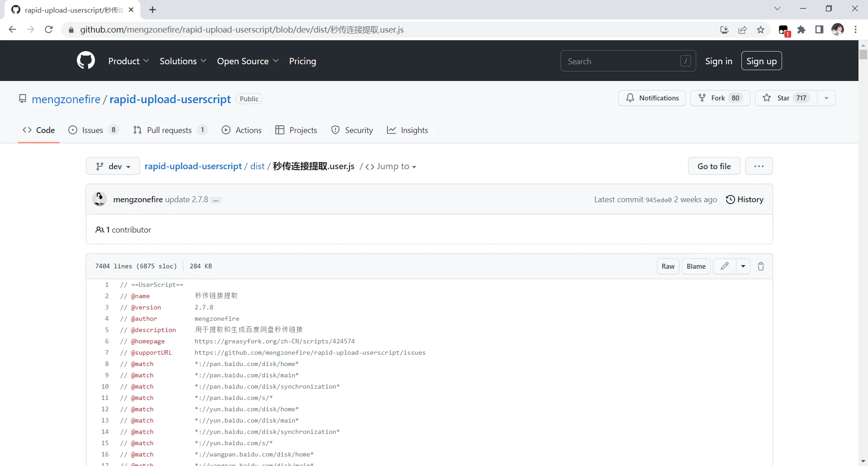Reload the page
Viewport: 868px width, 466px height.
click(x=49, y=29)
